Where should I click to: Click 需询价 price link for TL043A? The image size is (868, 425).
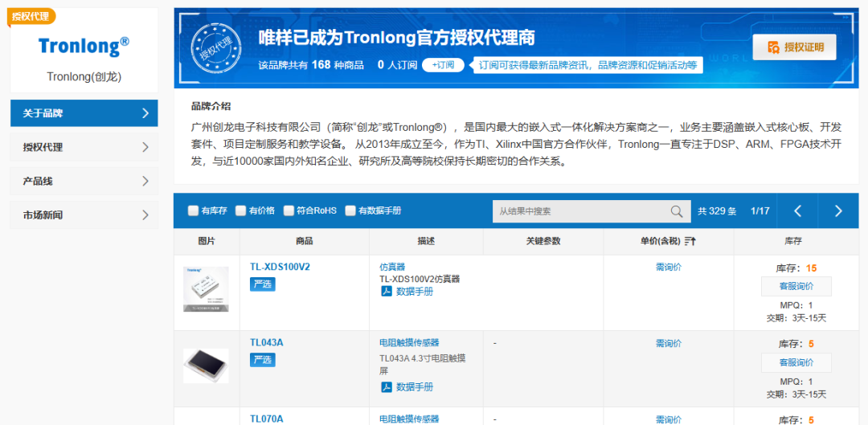pos(668,343)
